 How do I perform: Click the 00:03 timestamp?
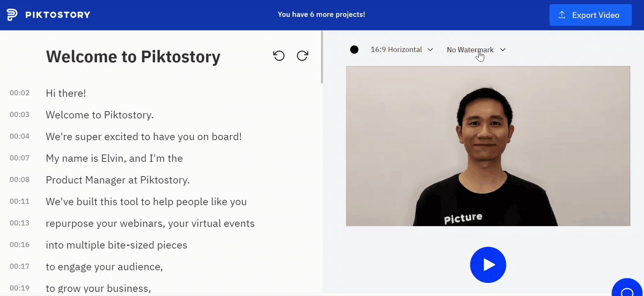point(20,115)
